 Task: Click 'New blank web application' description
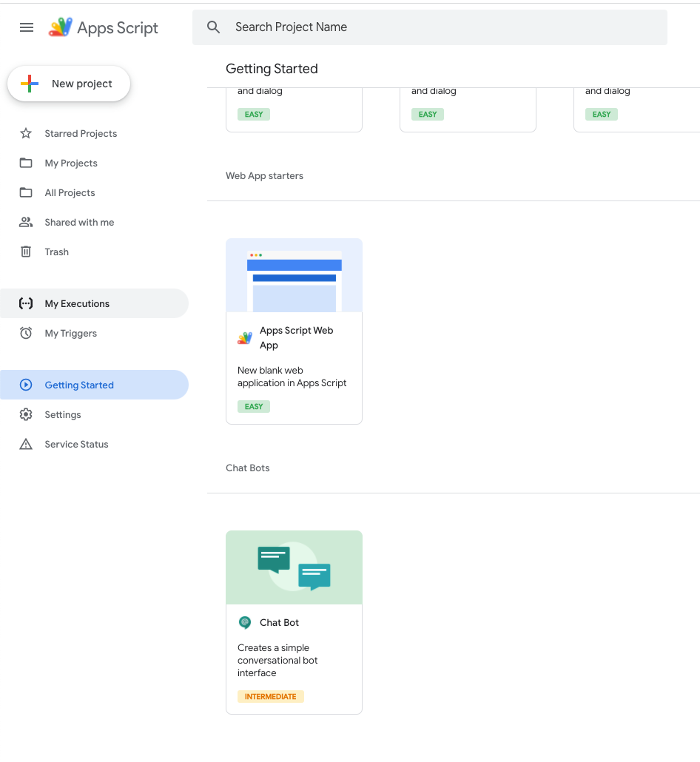tap(292, 377)
